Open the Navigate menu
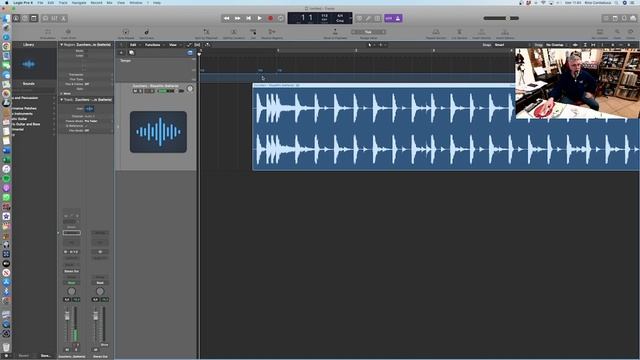Screen dimensions: 640x360 point(79,2)
